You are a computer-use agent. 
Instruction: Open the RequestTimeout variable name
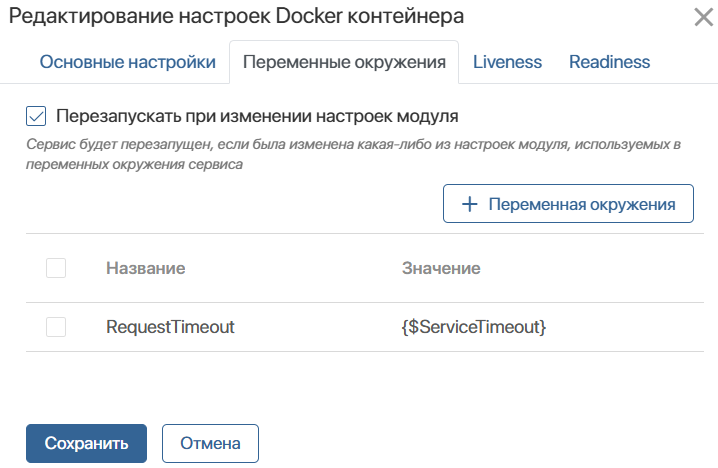(x=170, y=327)
